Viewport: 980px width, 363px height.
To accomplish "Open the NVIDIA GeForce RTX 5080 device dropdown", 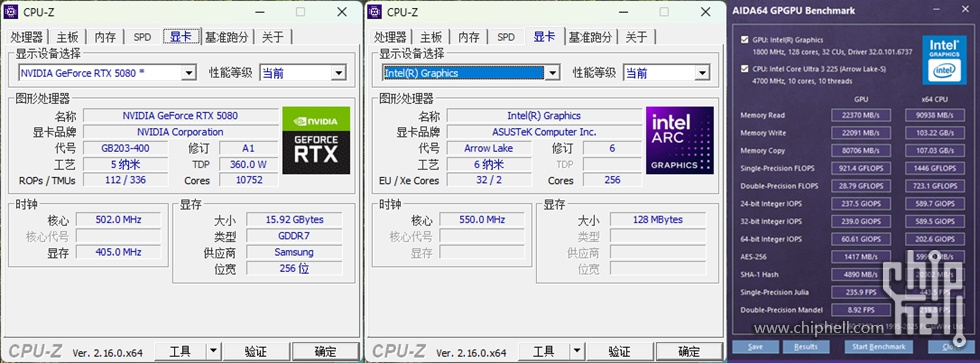I will click(188, 73).
